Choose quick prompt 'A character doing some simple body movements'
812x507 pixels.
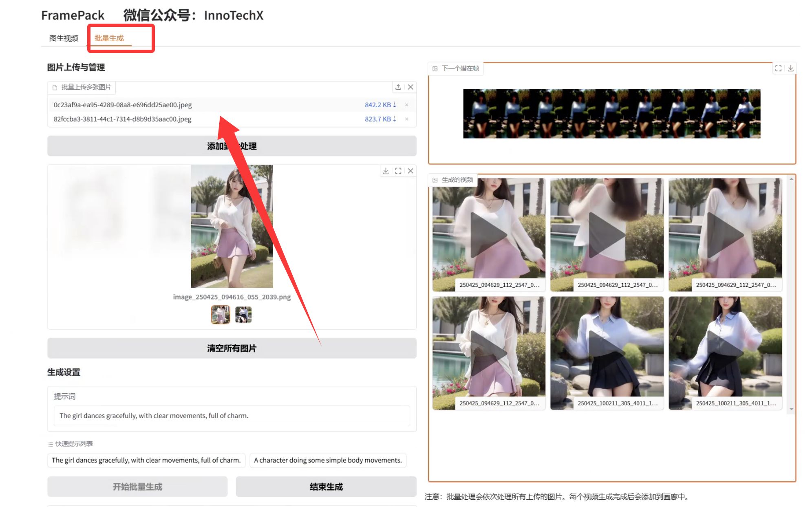coord(328,460)
